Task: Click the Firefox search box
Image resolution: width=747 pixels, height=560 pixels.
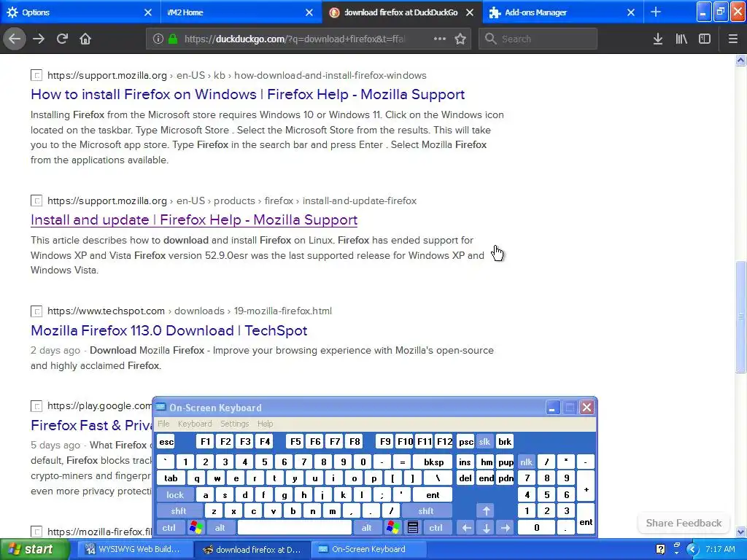Action: tap(538, 39)
